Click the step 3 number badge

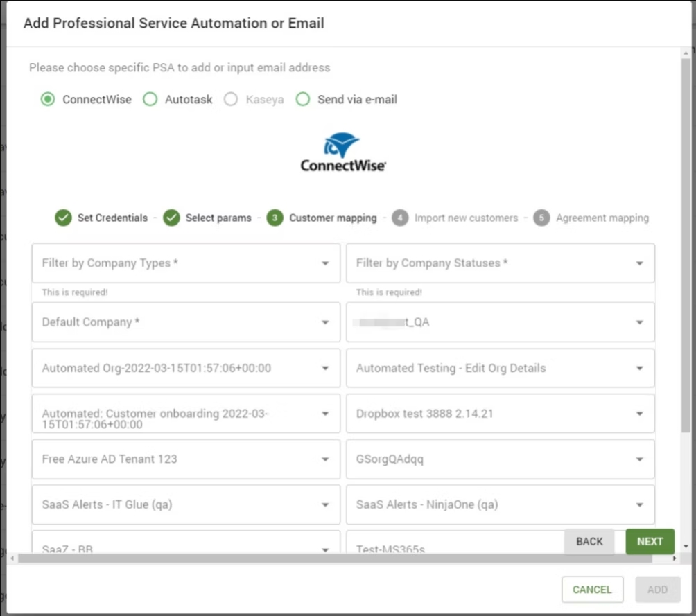click(275, 218)
